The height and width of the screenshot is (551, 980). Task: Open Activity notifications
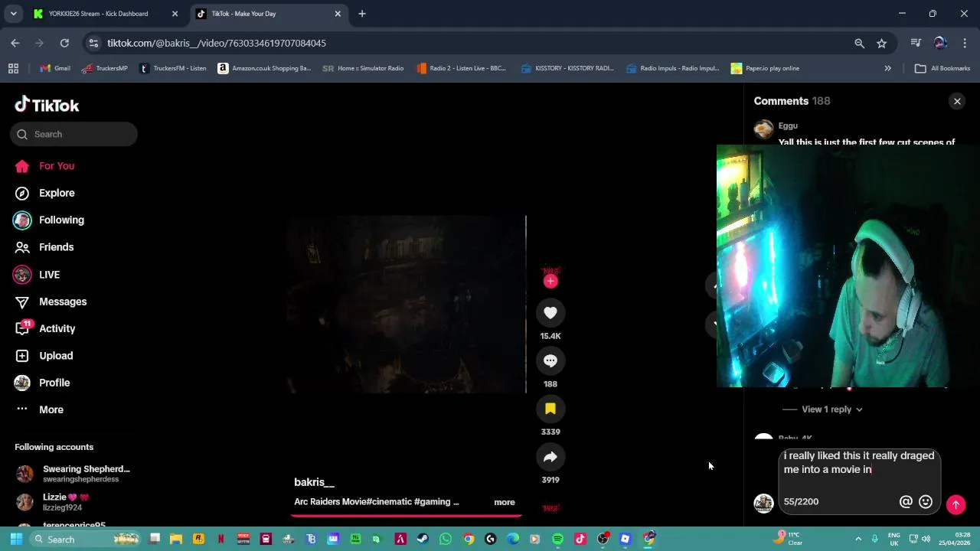click(x=57, y=328)
